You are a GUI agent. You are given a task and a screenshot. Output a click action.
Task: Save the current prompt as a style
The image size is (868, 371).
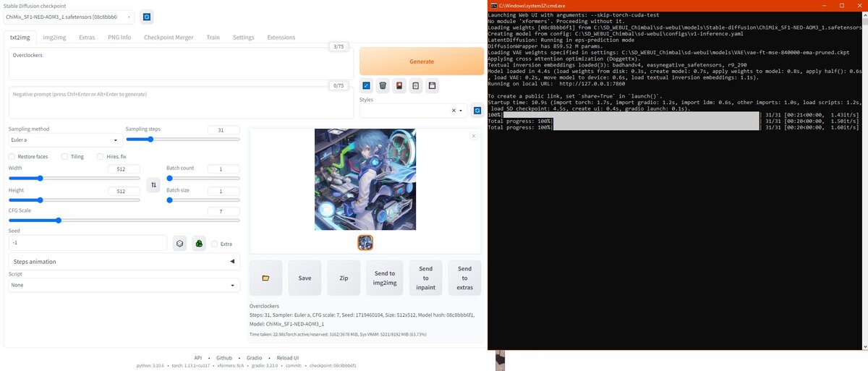coord(432,85)
